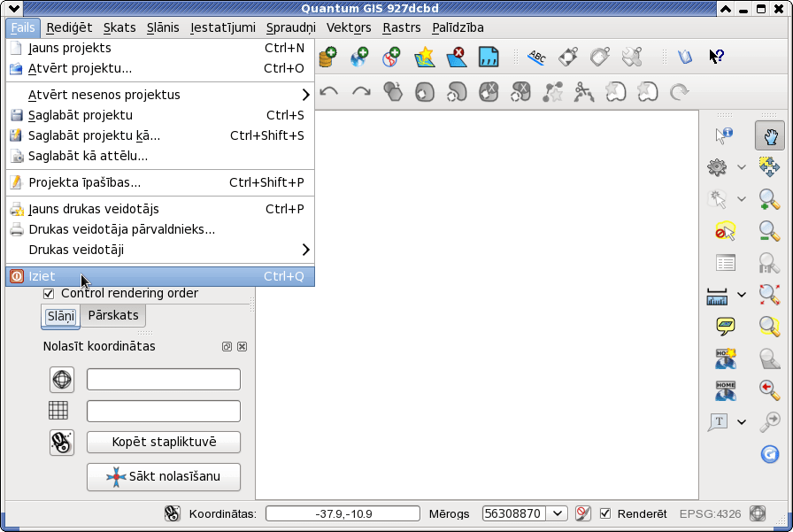
Task: Click the Remove layer icon
Action: tap(457, 57)
